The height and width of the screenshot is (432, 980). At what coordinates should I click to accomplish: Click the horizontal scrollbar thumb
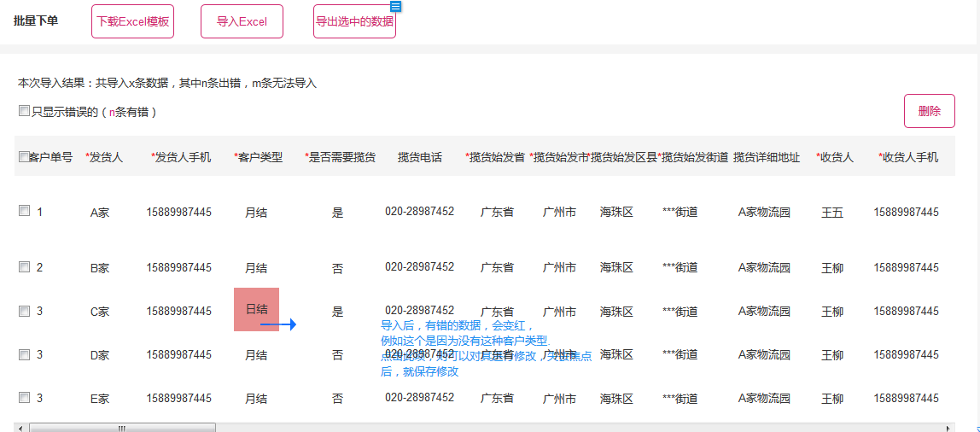(122, 428)
